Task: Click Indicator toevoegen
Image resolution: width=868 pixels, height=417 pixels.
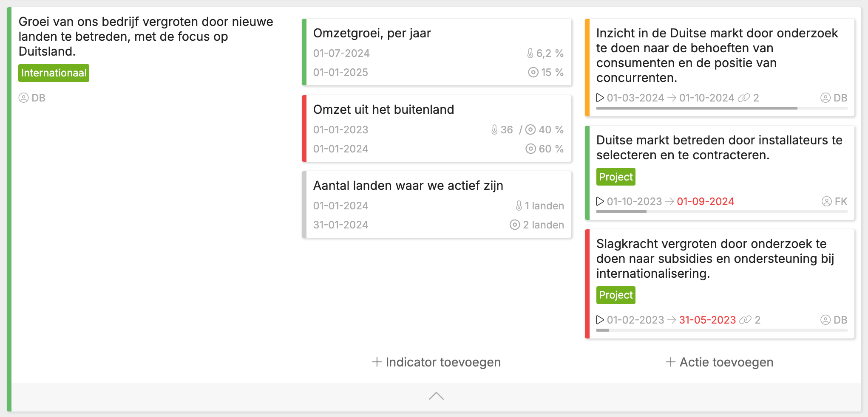Action: (x=436, y=362)
